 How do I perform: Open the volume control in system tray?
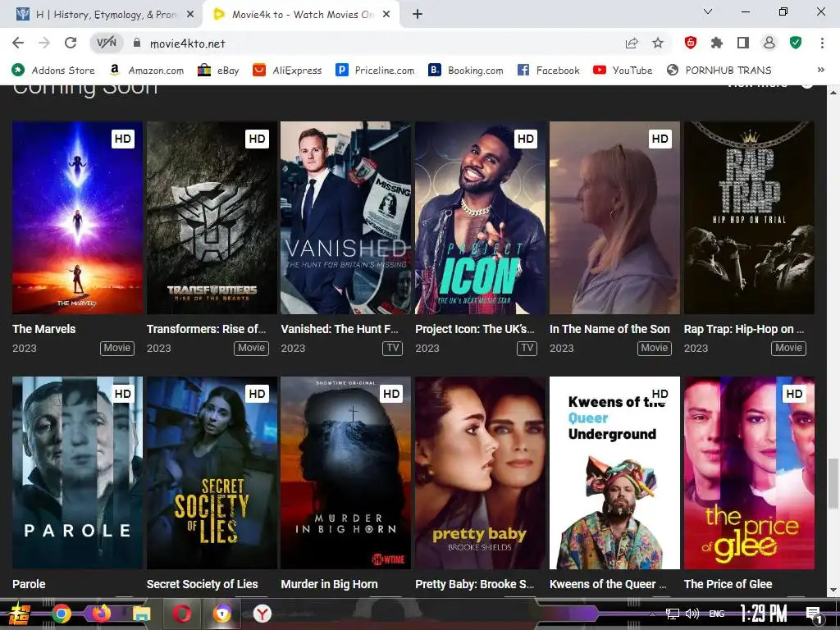pos(692,614)
